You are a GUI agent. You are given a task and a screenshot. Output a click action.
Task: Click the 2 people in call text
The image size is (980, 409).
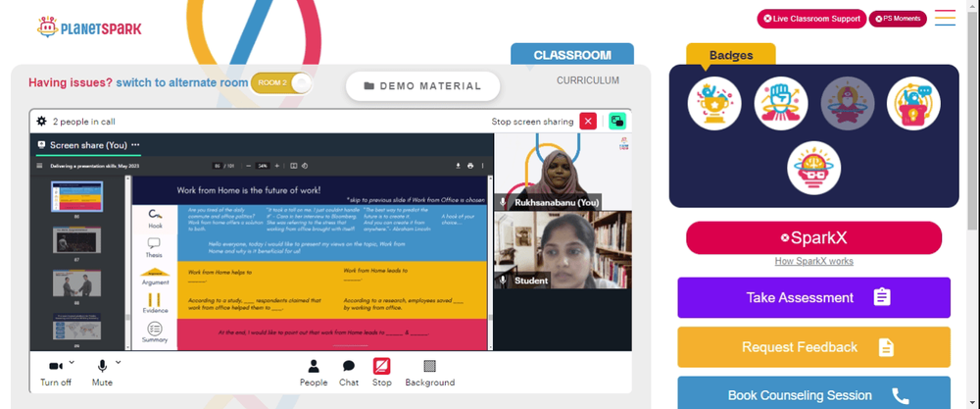click(83, 122)
